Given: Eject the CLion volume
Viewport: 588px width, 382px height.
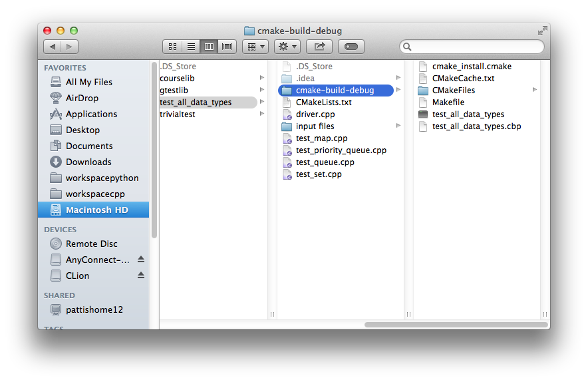Looking at the screenshot, I should 141,276.
